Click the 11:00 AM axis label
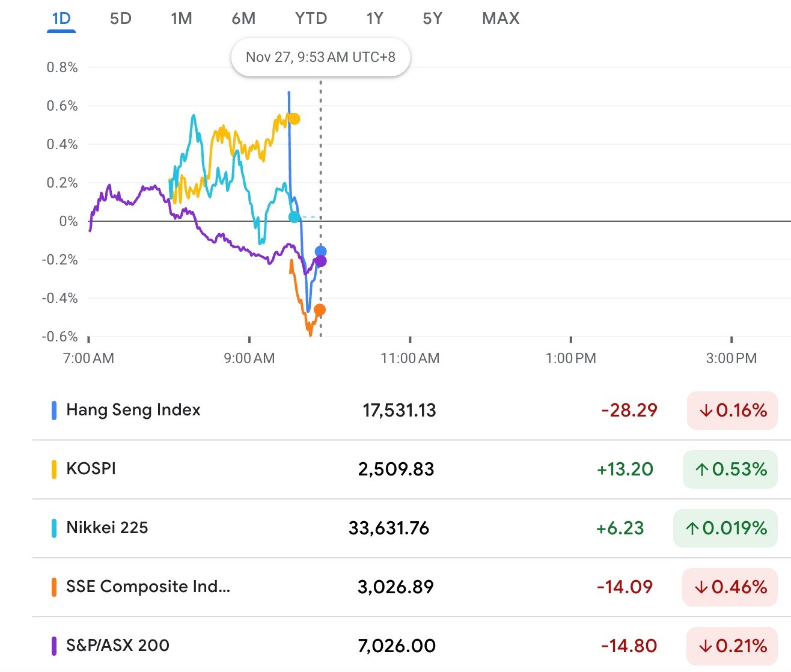Screen dimensions: 791x672 point(410,359)
